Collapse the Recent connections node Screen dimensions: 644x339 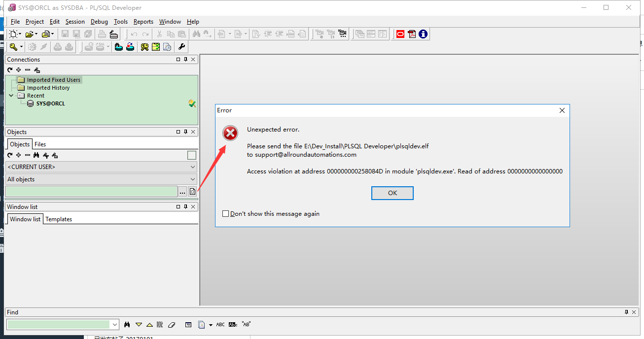tap(11, 96)
